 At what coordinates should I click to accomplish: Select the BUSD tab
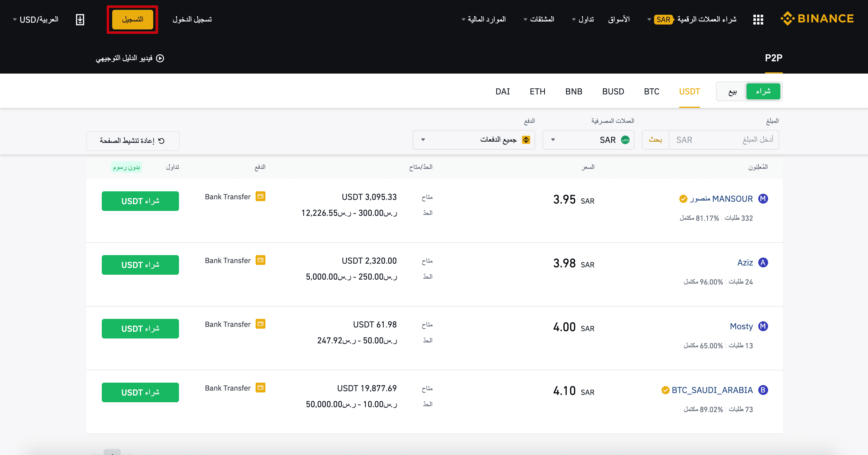613,92
